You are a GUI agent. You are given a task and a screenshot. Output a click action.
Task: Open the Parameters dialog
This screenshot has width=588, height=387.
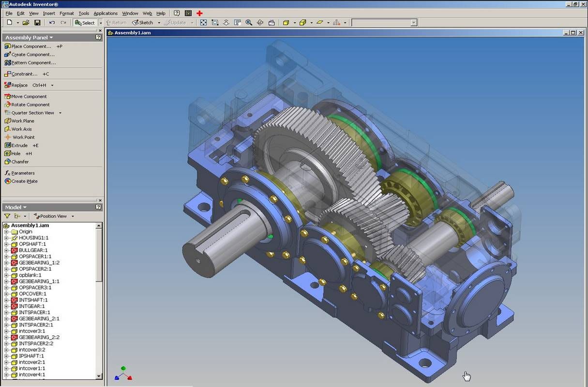tap(23, 173)
